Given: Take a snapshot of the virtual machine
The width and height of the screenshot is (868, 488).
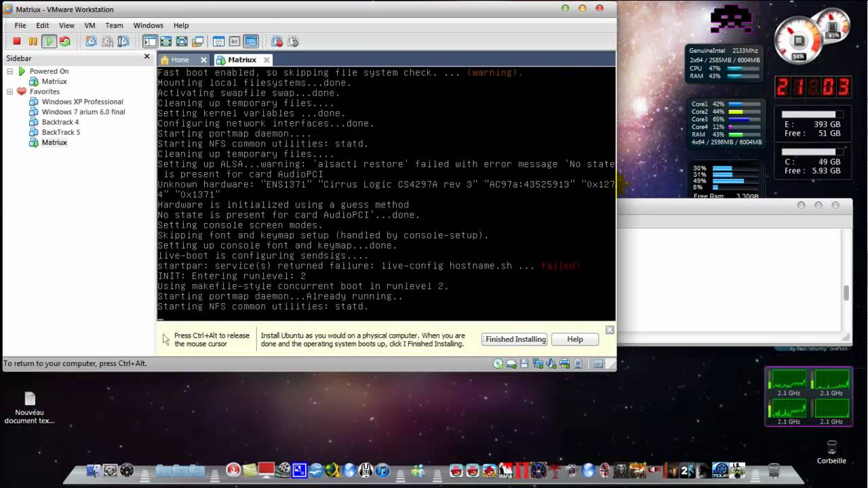Looking at the screenshot, I should [x=91, y=41].
